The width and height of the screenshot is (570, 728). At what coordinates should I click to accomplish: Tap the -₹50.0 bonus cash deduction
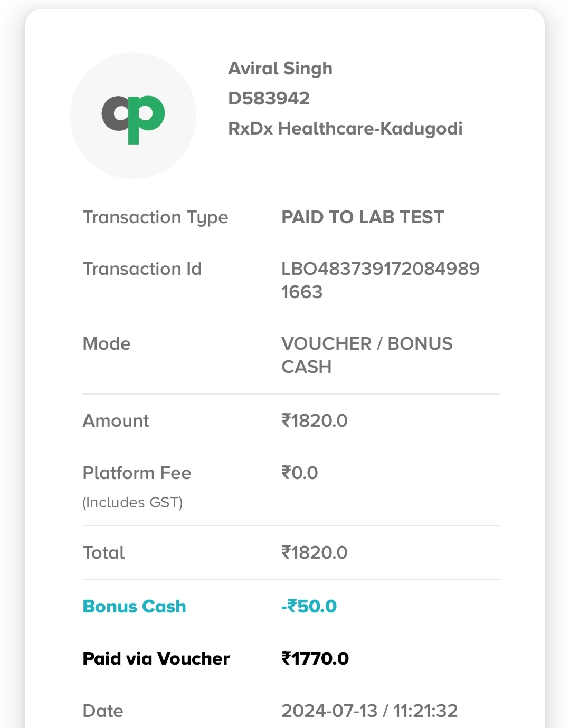click(x=309, y=606)
